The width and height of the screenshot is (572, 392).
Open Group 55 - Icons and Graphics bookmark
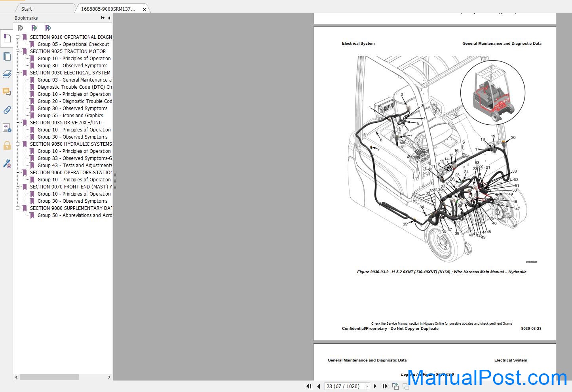coord(70,115)
